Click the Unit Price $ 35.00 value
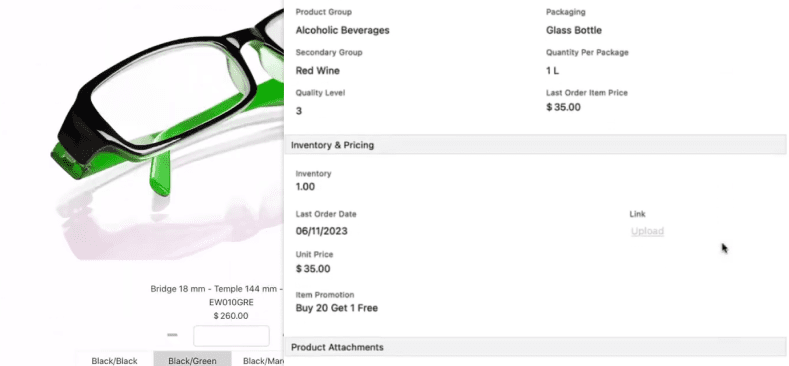The height and width of the screenshot is (366, 789). tap(313, 269)
